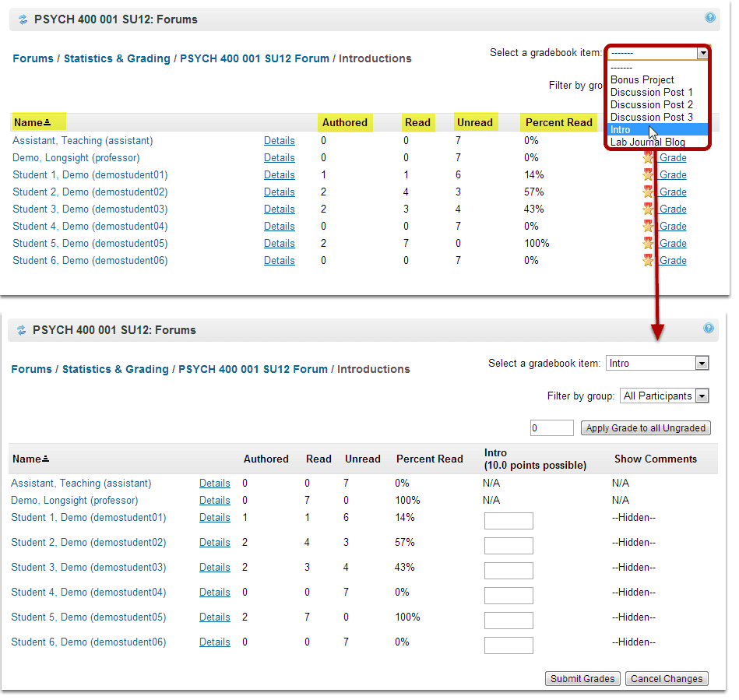
Task: Click the Name sort arrow in bottom table
Action: (45, 459)
